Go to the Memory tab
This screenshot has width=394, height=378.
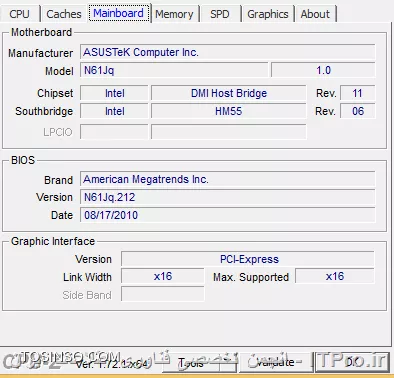coord(174,14)
